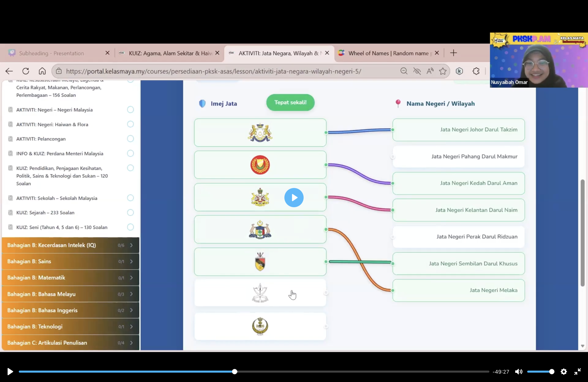Play the video from the bottom control bar
The image size is (588, 382).
[10, 372]
